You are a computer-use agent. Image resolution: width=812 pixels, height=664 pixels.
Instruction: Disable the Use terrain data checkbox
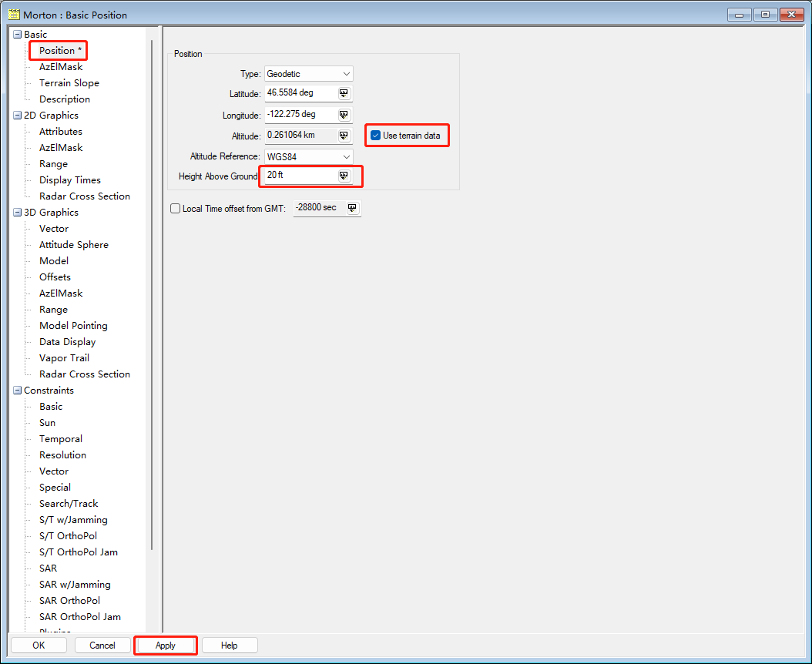tap(375, 135)
